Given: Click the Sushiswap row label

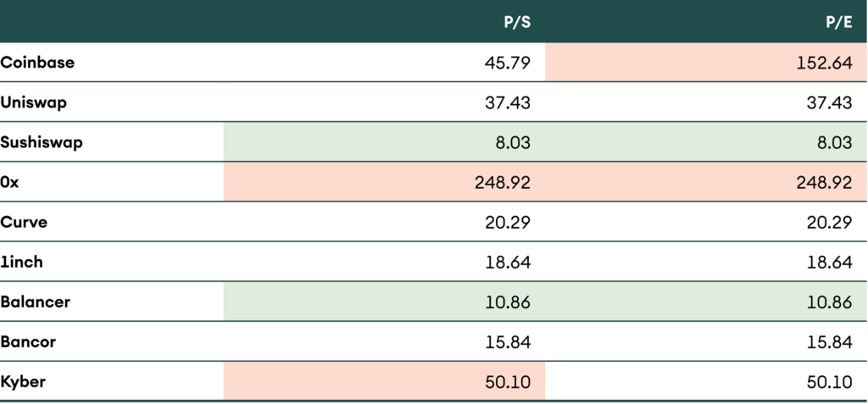Looking at the screenshot, I should click(42, 142).
